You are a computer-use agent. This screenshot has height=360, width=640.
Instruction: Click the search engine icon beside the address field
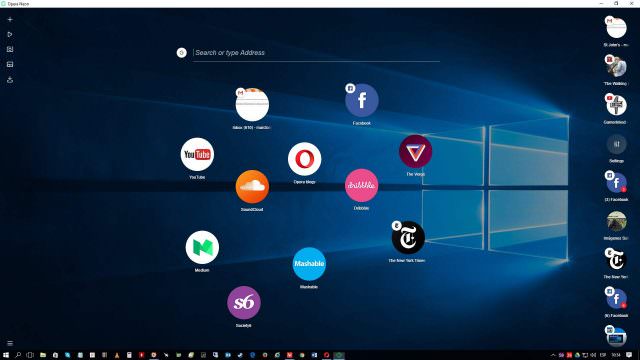coord(182,53)
